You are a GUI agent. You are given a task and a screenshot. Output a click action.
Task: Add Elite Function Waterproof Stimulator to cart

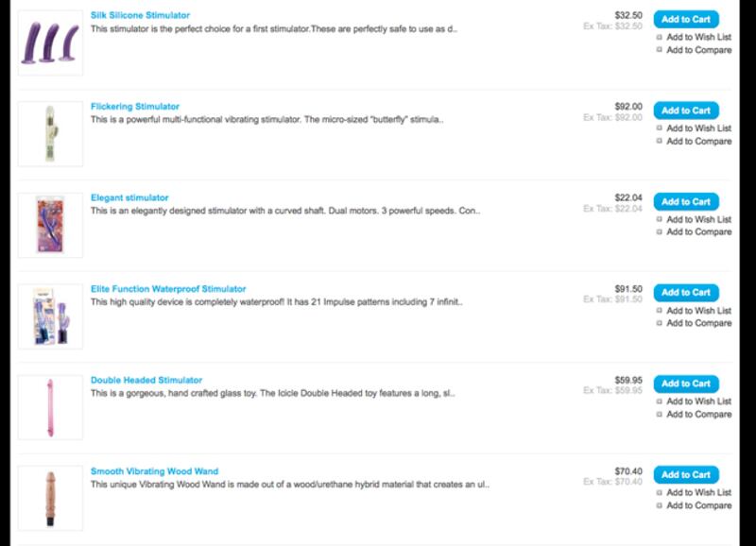(x=685, y=293)
